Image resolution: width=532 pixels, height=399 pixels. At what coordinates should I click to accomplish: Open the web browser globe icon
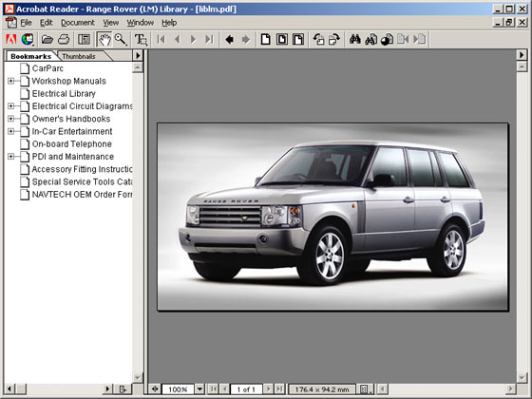tap(28, 39)
